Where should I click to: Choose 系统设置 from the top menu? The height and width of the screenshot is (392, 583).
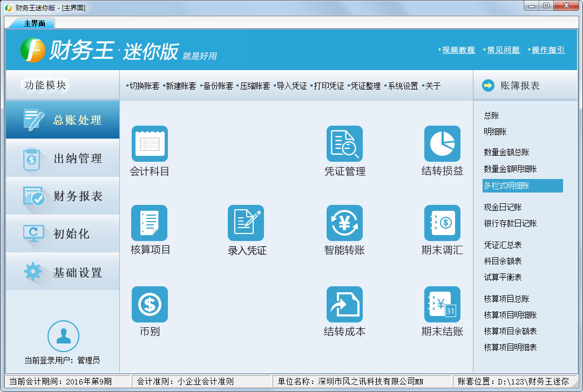403,86
